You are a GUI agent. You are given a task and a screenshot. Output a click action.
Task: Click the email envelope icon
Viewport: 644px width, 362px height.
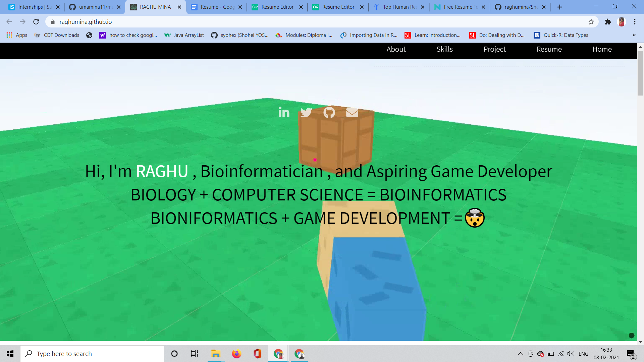352,113
